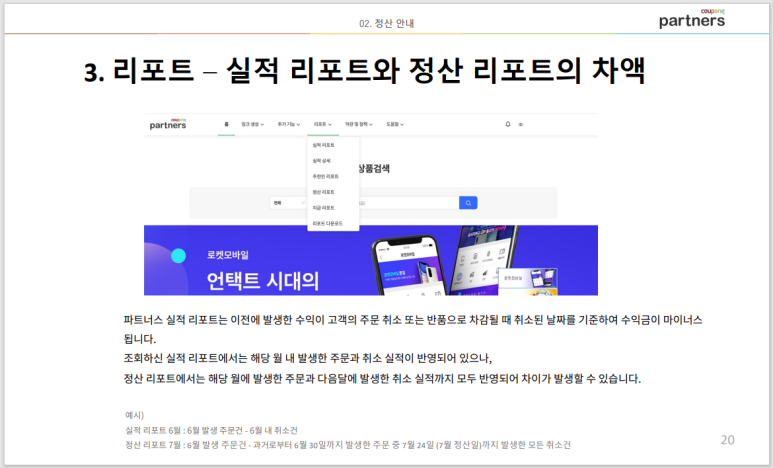This screenshot has height=468, width=773.
Task: Choose 정산 리포트 from the menu
Action: pyautogui.click(x=323, y=192)
